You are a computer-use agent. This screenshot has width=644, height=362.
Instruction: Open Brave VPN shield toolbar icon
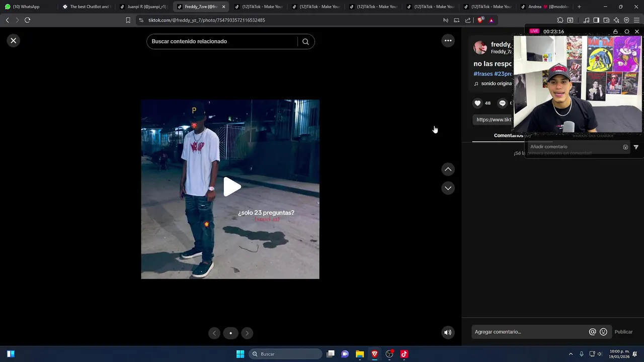point(626,20)
